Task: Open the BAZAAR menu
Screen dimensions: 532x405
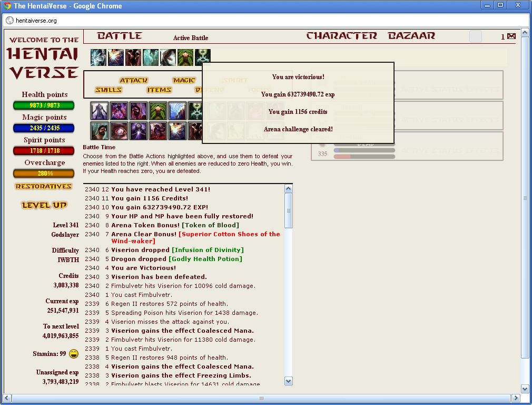Action: click(411, 36)
